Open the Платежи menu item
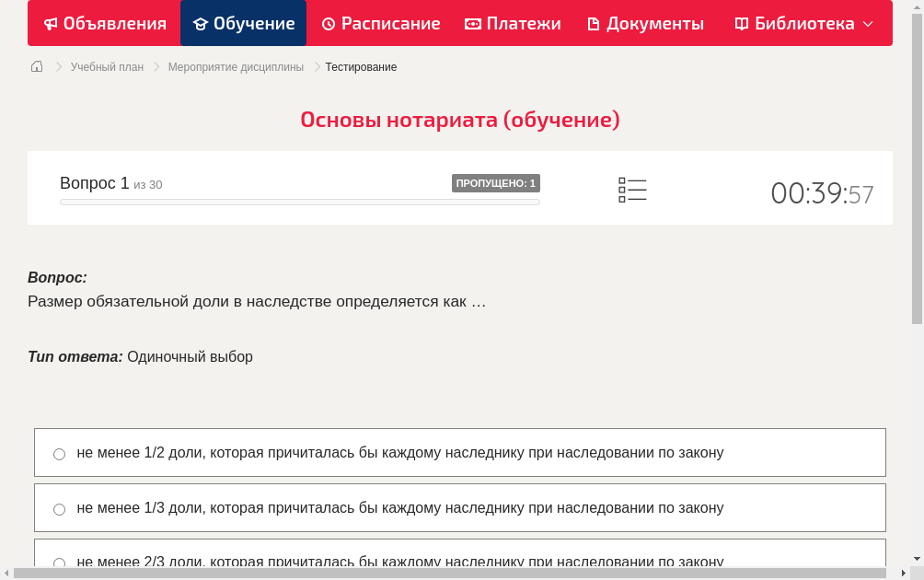This screenshot has width=924, height=580. (x=513, y=23)
